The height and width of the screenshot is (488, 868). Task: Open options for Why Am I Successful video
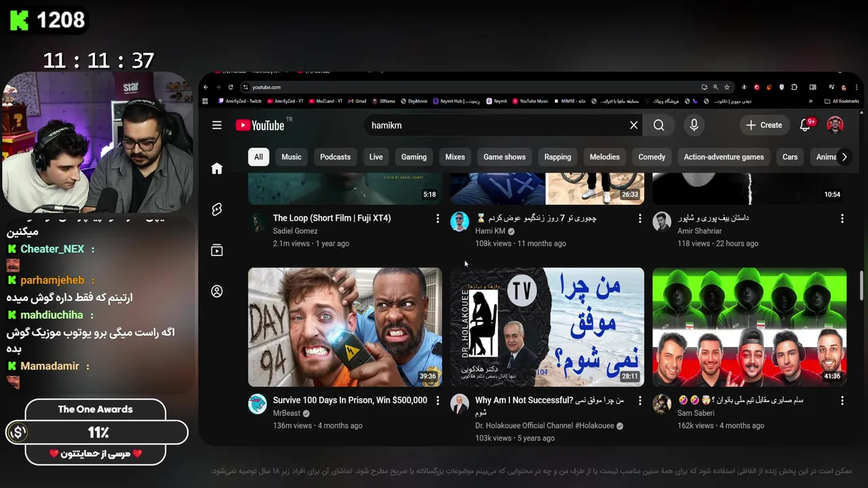(639, 401)
